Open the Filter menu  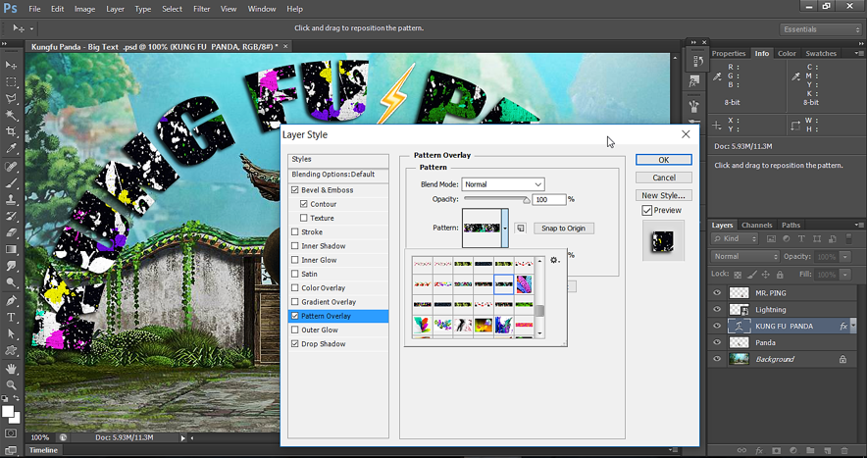[201, 9]
